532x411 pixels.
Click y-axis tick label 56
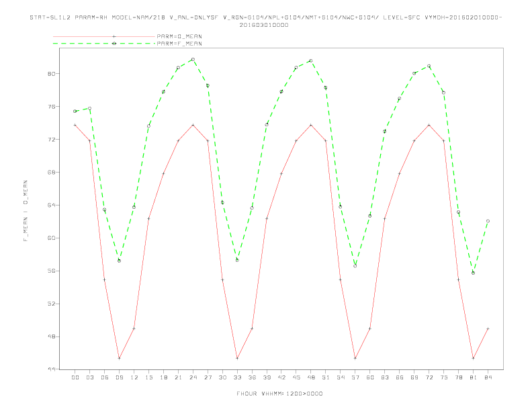(52, 271)
